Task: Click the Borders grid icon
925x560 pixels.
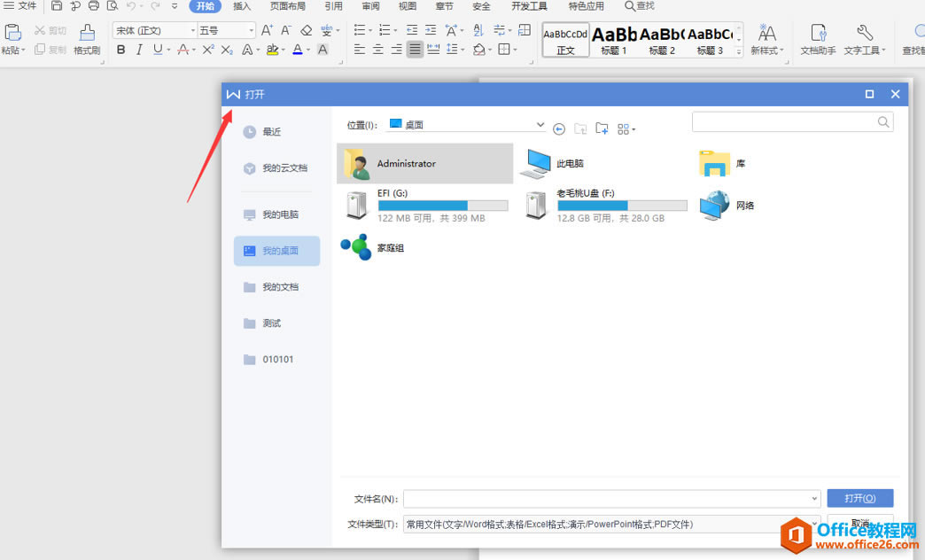Action: coord(504,50)
